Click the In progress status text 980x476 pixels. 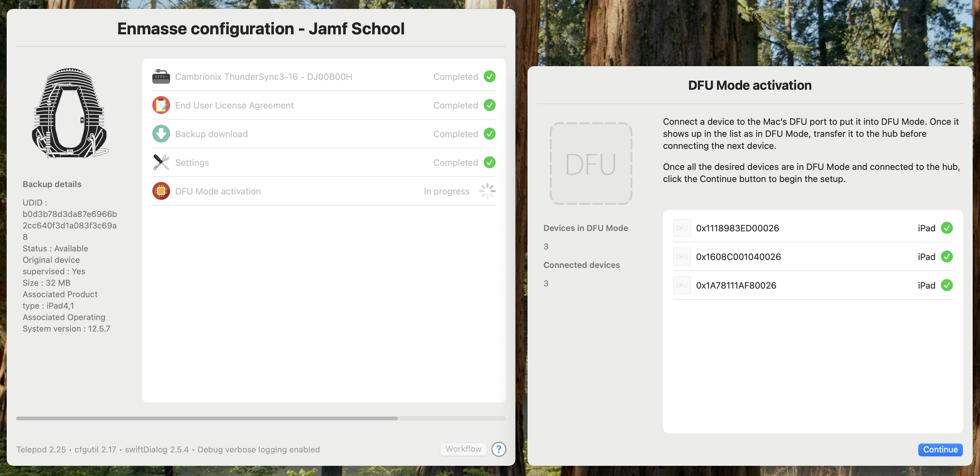(x=446, y=191)
